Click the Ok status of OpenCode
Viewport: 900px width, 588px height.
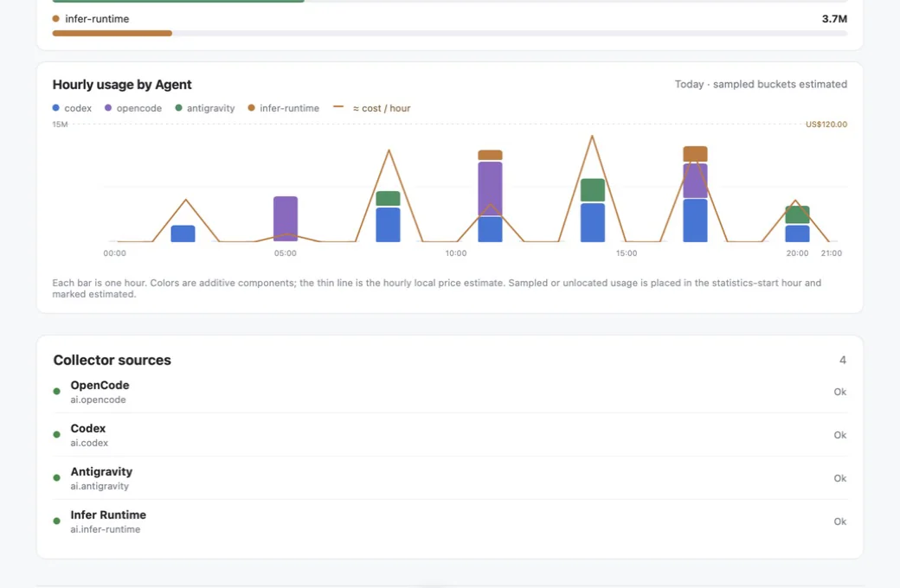point(839,392)
